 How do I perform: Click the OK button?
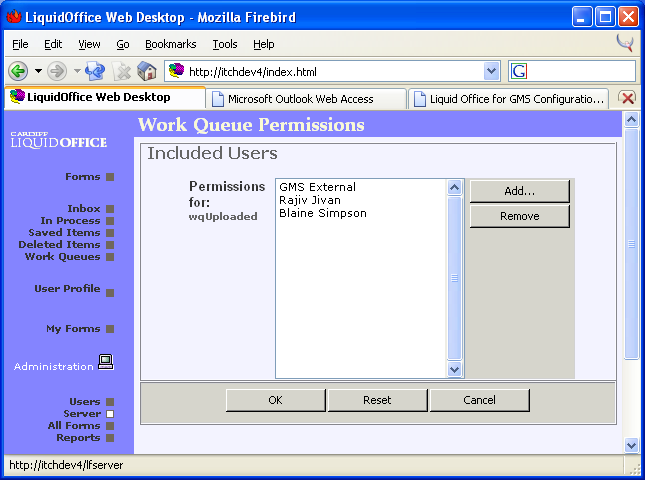275,400
